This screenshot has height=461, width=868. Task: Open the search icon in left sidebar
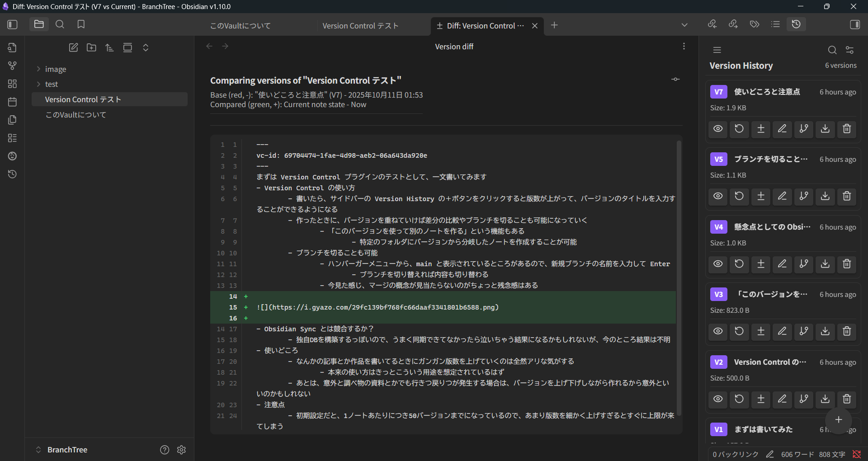tap(60, 24)
